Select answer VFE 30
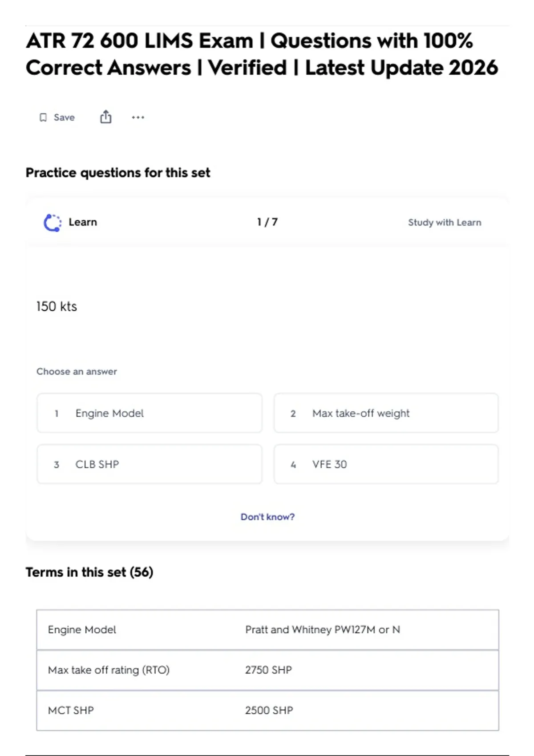Screen dimensions: 534x756 point(386,464)
